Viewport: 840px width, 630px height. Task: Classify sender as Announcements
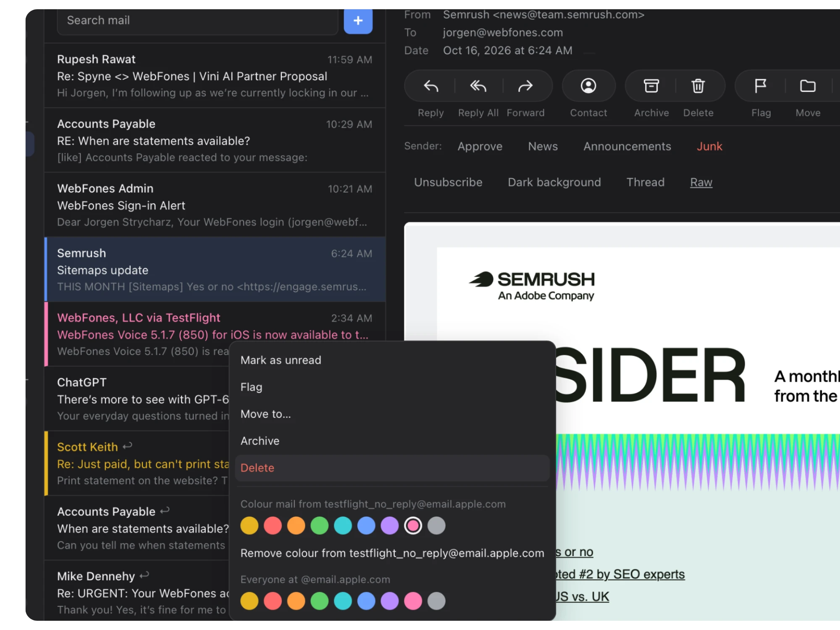(x=627, y=146)
